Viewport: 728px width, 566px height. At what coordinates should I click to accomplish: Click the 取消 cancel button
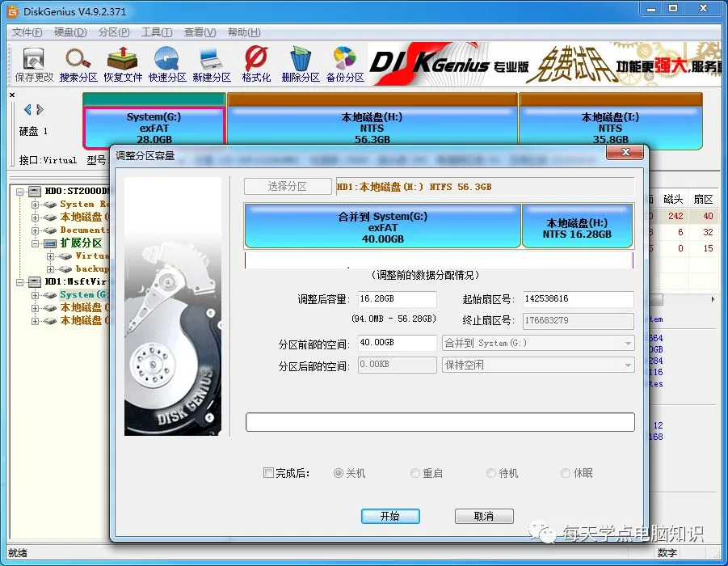(484, 517)
